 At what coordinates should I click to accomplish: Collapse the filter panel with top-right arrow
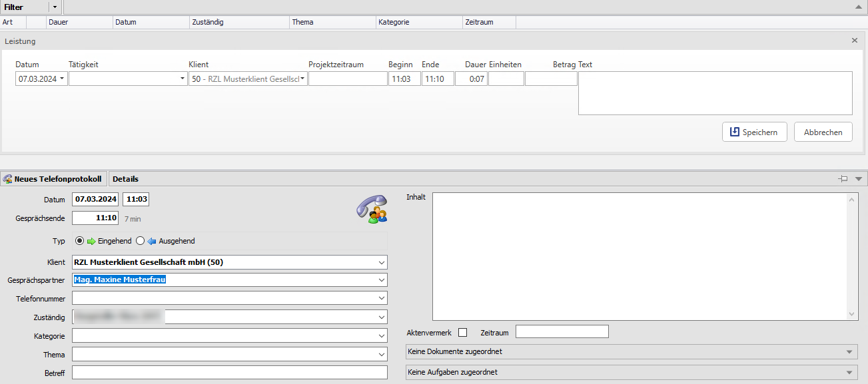(x=858, y=6)
